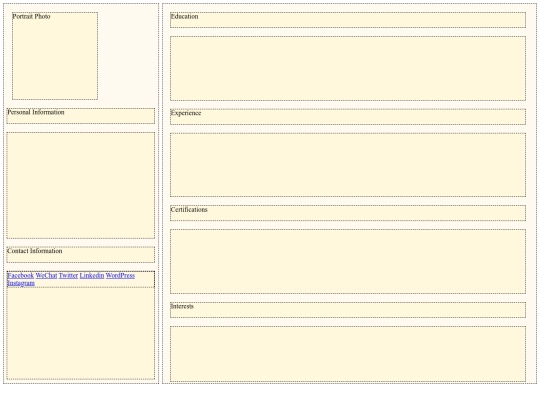Visit the LinkedIn link
Screen dimensions: 540x405
(92, 276)
